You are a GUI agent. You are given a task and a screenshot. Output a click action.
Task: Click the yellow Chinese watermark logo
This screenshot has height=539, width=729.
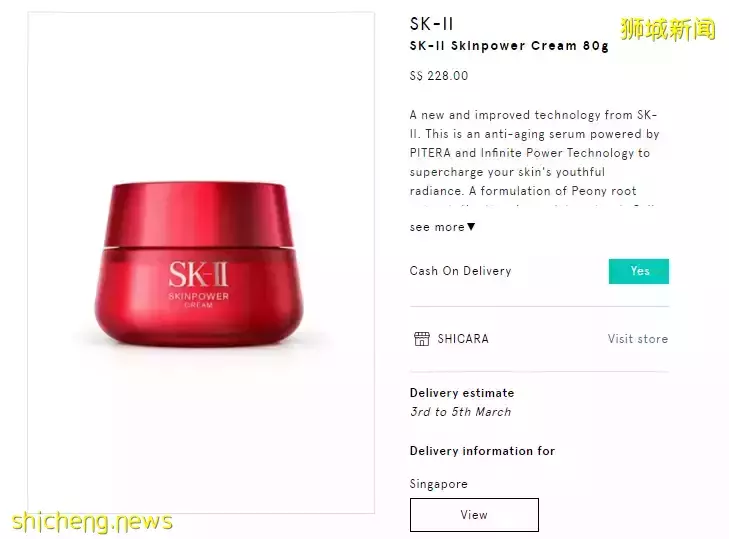pyautogui.click(x=668, y=29)
